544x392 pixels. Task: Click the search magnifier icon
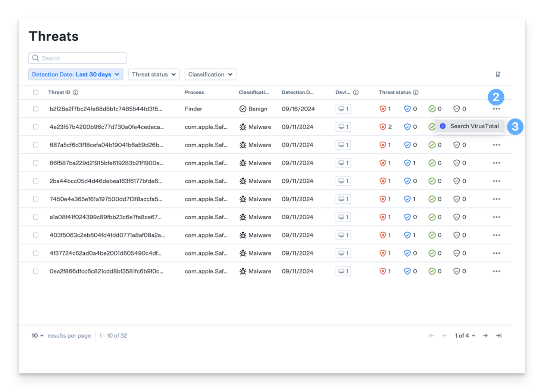coord(36,58)
